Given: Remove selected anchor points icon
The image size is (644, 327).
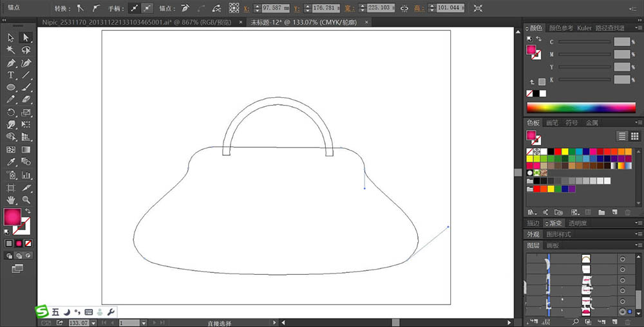Looking at the screenshot, I should click(185, 8).
